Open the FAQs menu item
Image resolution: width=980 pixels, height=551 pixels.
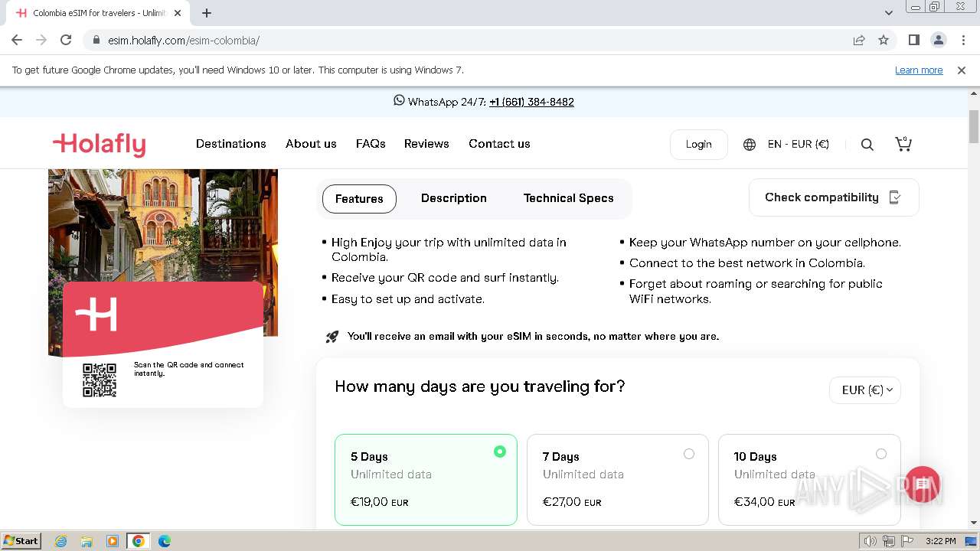tap(371, 144)
